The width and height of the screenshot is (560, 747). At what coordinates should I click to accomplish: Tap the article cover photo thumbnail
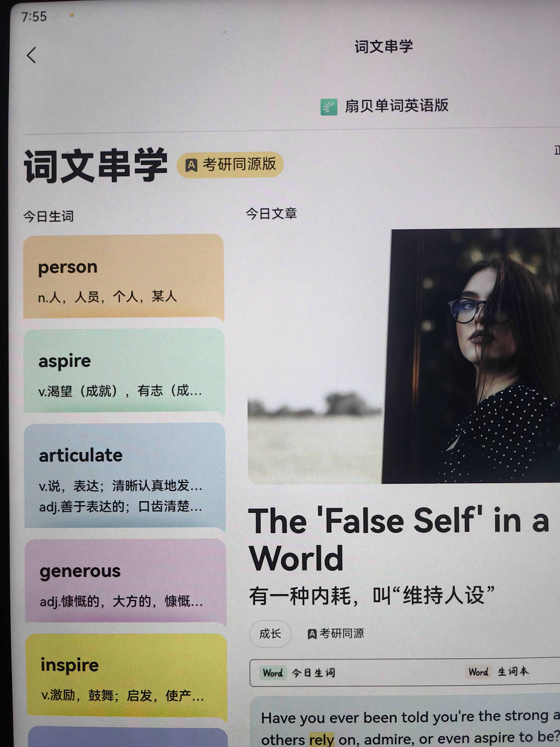(x=404, y=356)
